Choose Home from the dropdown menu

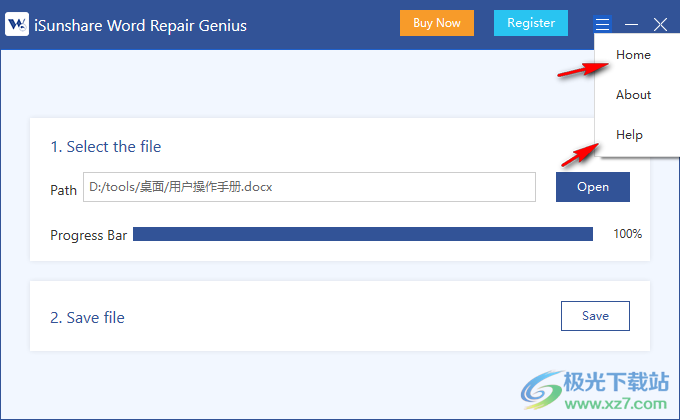coord(633,55)
